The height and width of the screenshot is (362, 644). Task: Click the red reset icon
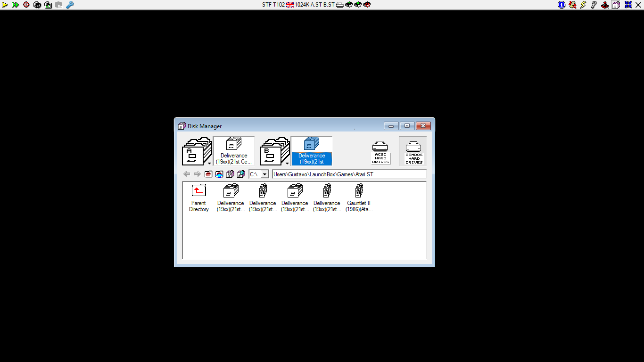pyautogui.click(x=26, y=5)
